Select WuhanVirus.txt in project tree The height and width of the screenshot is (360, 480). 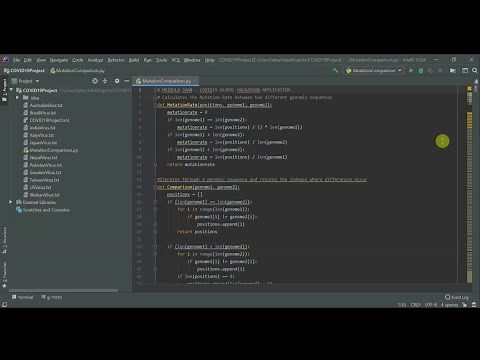click(x=42, y=195)
